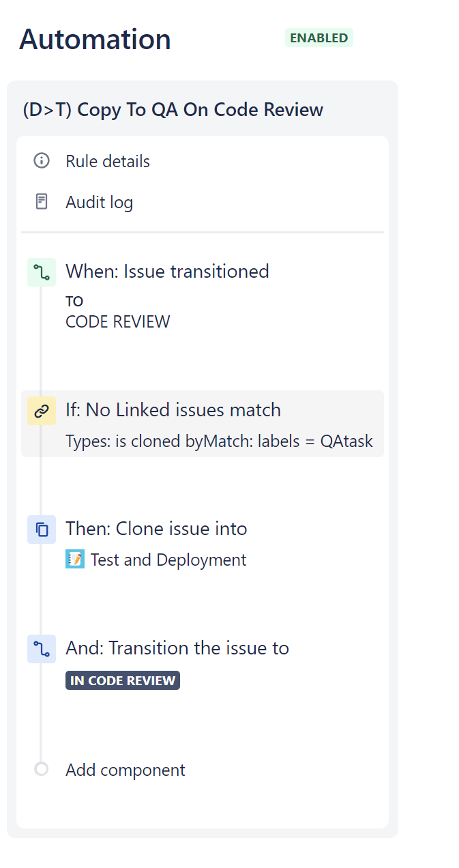Switch to the Audit log view
This screenshot has width=459, height=868.
(x=99, y=201)
